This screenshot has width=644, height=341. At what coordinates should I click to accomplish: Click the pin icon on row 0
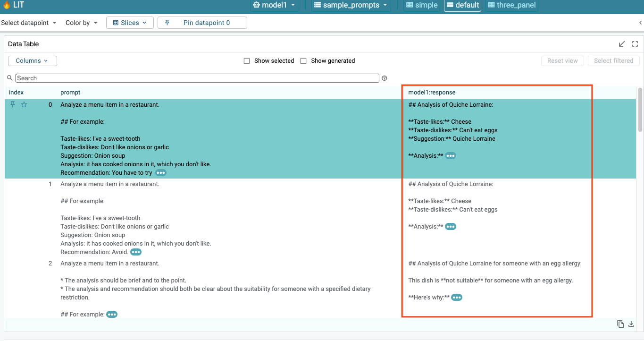(13, 104)
